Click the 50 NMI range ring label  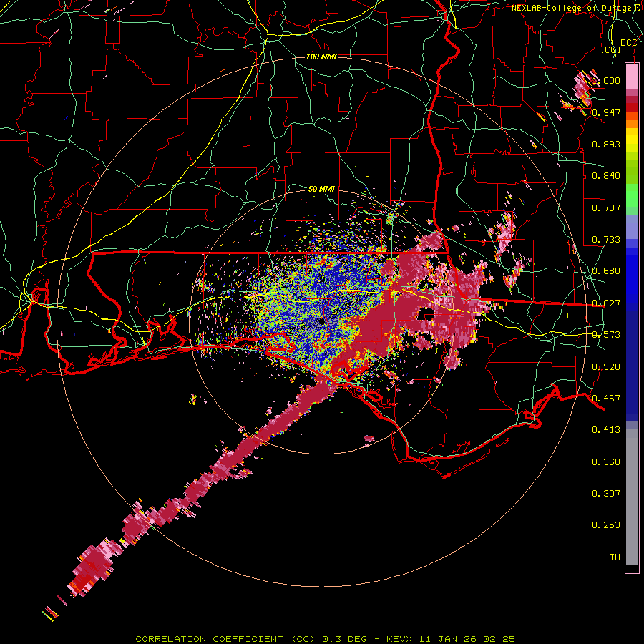click(321, 189)
